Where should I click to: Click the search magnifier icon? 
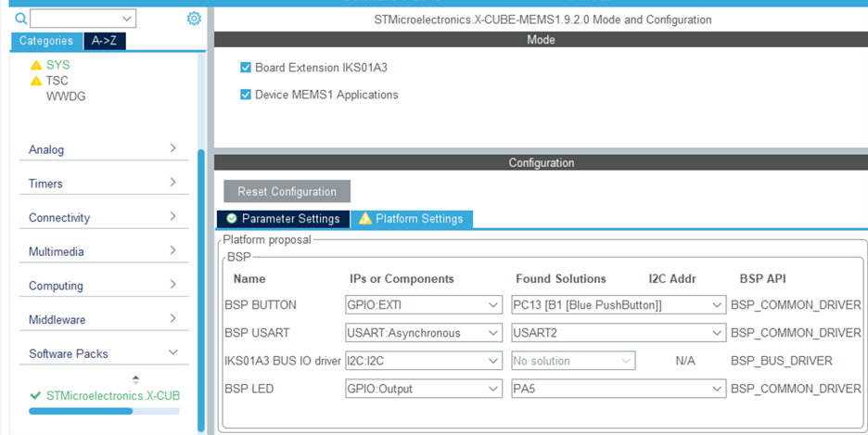pos(20,19)
